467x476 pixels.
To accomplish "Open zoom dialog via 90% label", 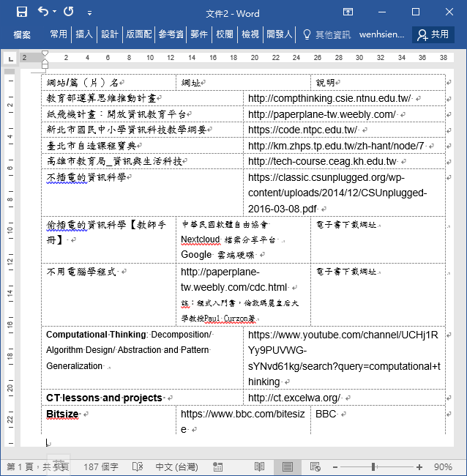I will pos(443,467).
